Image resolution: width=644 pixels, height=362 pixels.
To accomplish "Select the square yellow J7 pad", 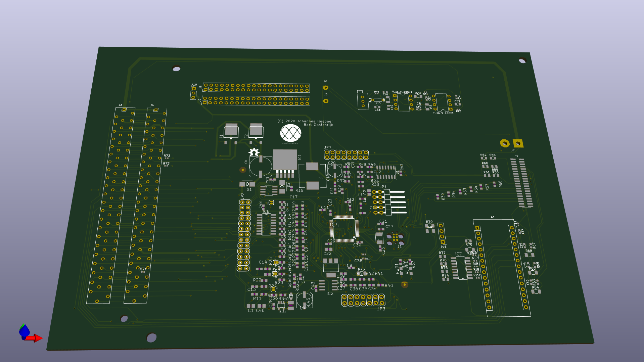I will 518,143.
